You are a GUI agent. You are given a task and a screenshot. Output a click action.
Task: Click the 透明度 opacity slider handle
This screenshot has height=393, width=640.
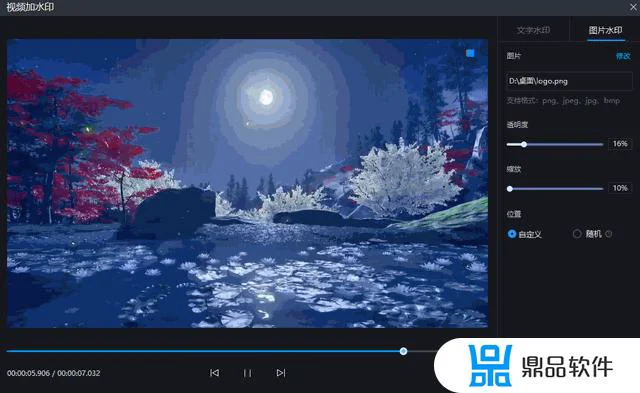pos(524,144)
